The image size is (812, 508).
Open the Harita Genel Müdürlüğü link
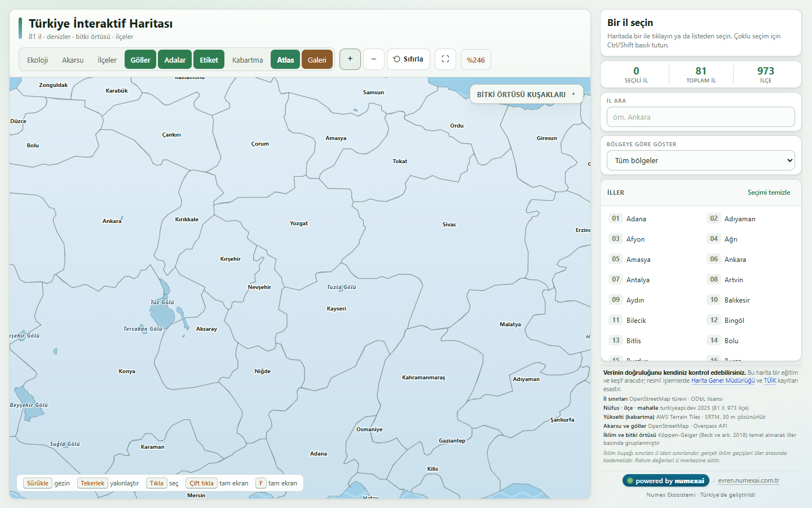[x=723, y=380]
